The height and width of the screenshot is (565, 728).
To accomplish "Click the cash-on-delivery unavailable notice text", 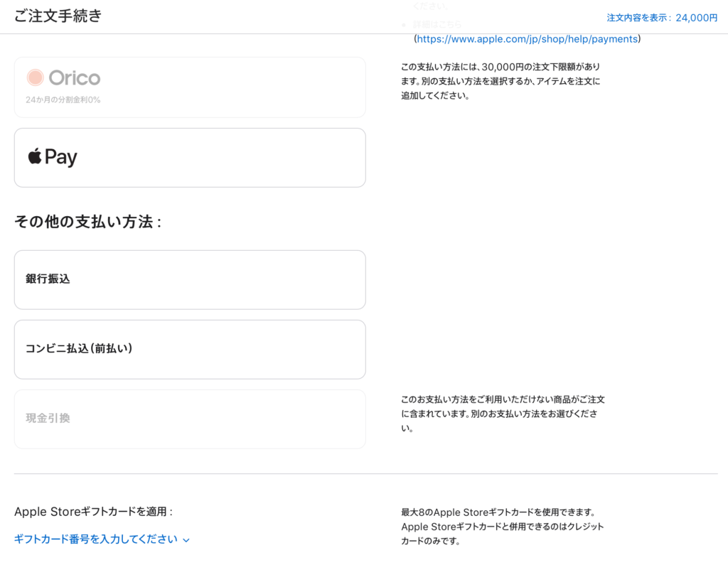I will (503, 414).
